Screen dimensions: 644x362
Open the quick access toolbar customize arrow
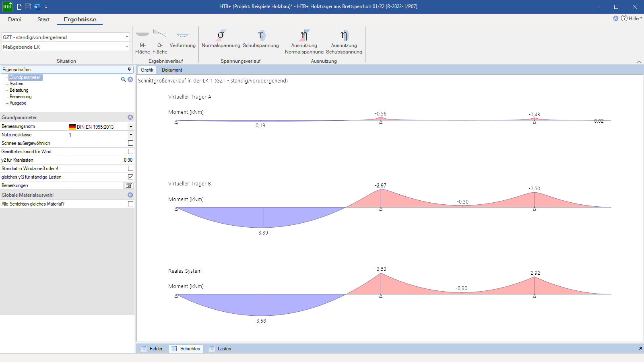(x=46, y=7)
